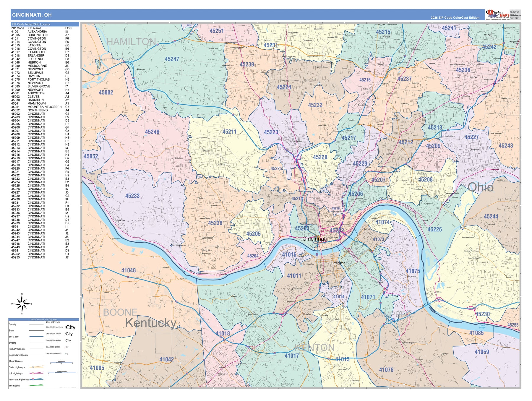Click the compass rose icon
This screenshot has height=401, width=532.
22,303
